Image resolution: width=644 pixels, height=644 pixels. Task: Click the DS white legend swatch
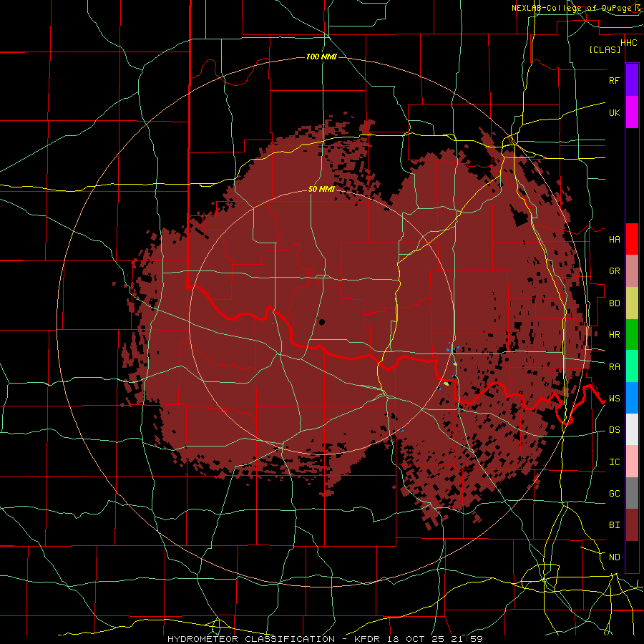632,429
